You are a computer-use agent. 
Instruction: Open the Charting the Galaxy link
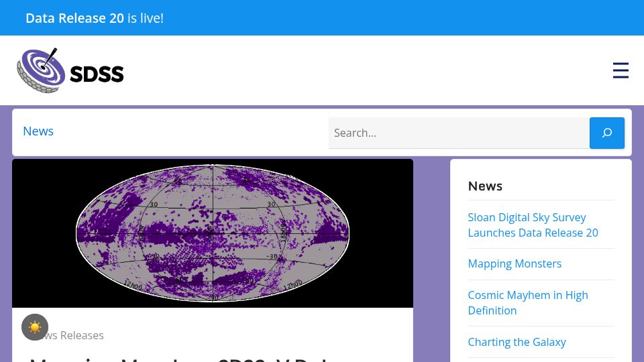pos(517,342)
